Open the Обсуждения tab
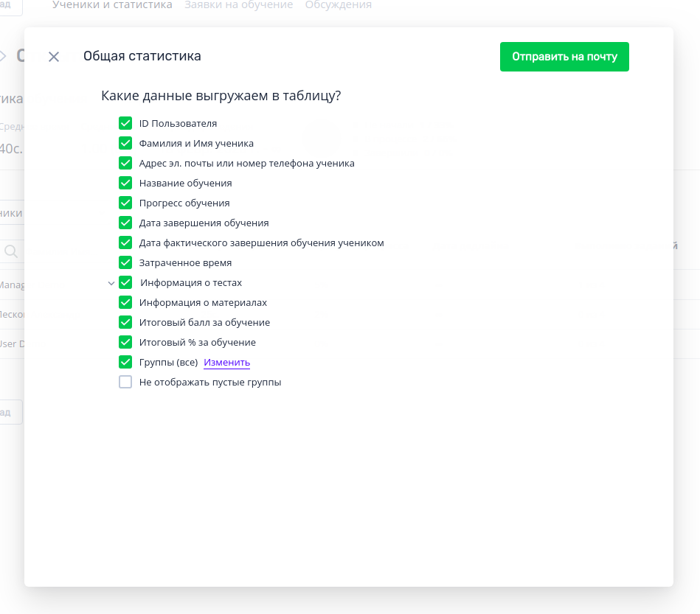 point(338,5)
